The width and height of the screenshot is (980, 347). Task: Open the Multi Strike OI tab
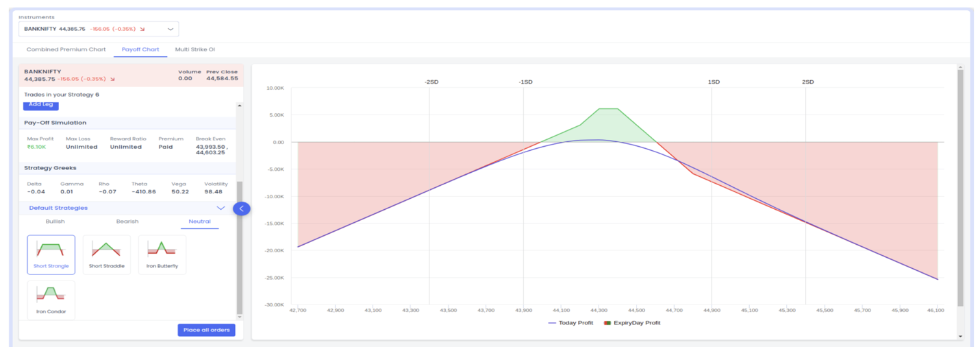(195, 49)
